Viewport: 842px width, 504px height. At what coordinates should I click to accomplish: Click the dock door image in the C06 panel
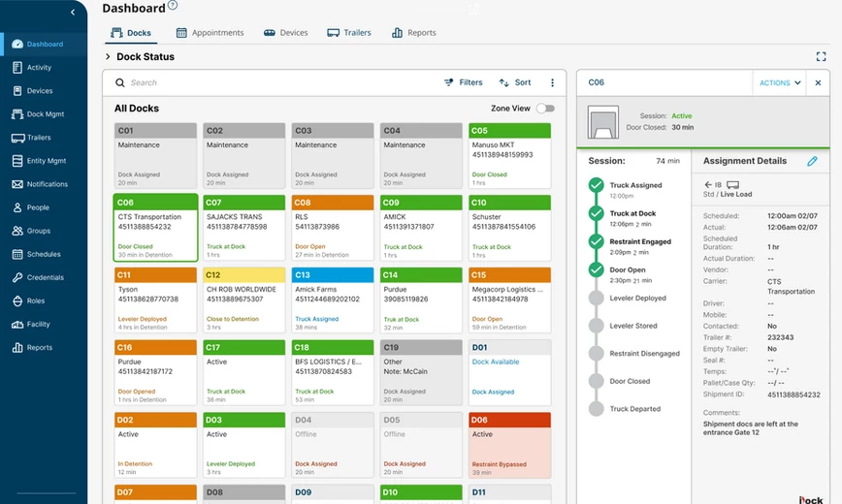[x=602, y=122]
